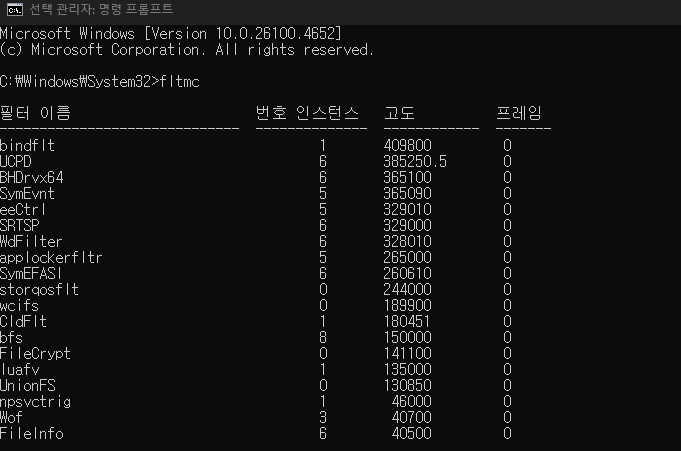Click altitude value 40500
The image size is (681, 451).
coord(411,433)
